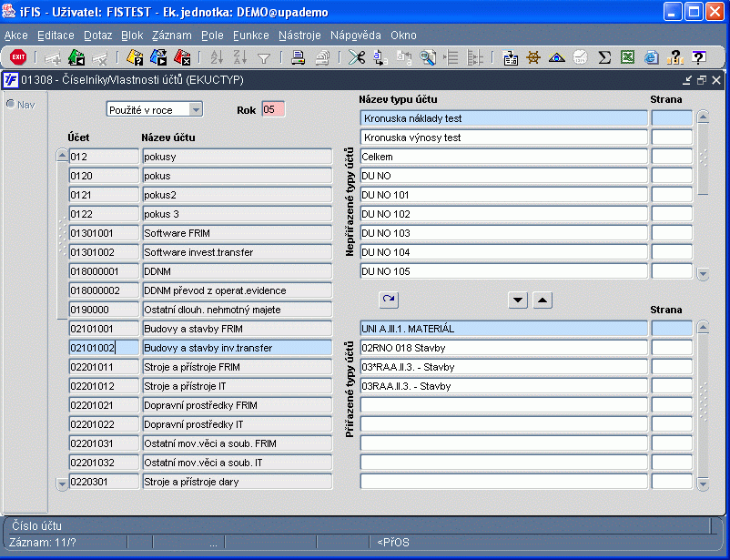Click up arrow of assigned types scrollbar
This screenshot has width=730, height=560.
pos(703,327)
